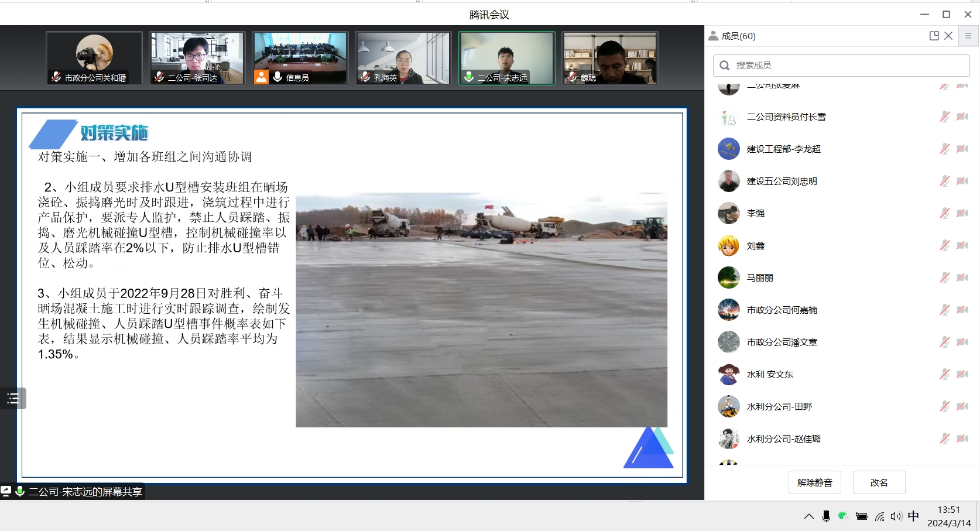
Task: Click 刘鑫's avatar
Action: 729,245
